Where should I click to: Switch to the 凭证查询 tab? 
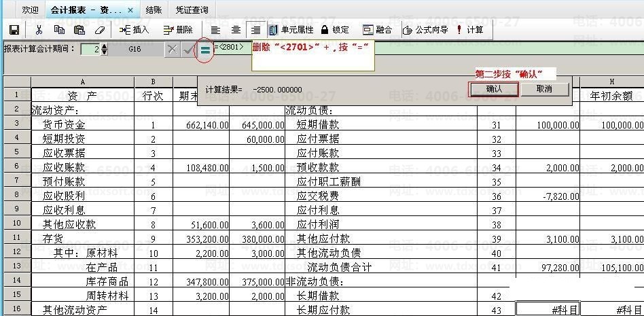[192, 10]
